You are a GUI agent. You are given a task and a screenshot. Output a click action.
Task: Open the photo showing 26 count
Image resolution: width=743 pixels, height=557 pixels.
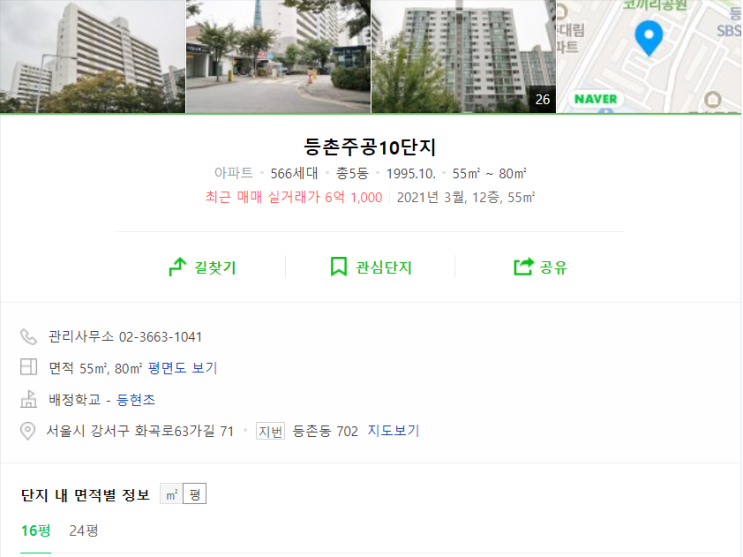pyautogui.click(x=463, y=56)
